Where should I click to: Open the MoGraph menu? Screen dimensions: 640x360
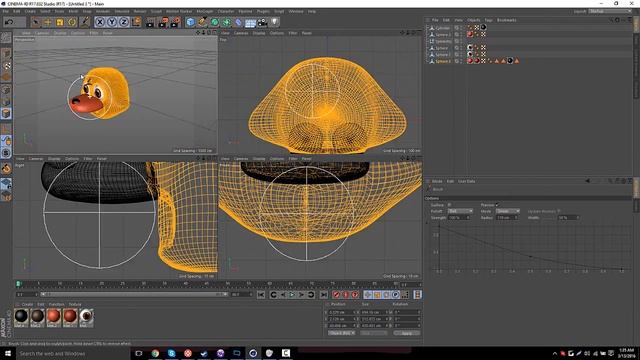[205, 11]
